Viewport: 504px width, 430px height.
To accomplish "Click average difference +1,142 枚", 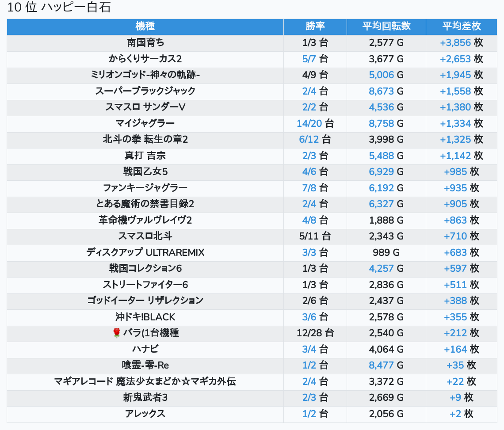I will pyautogui.click(x=461, y=156).
